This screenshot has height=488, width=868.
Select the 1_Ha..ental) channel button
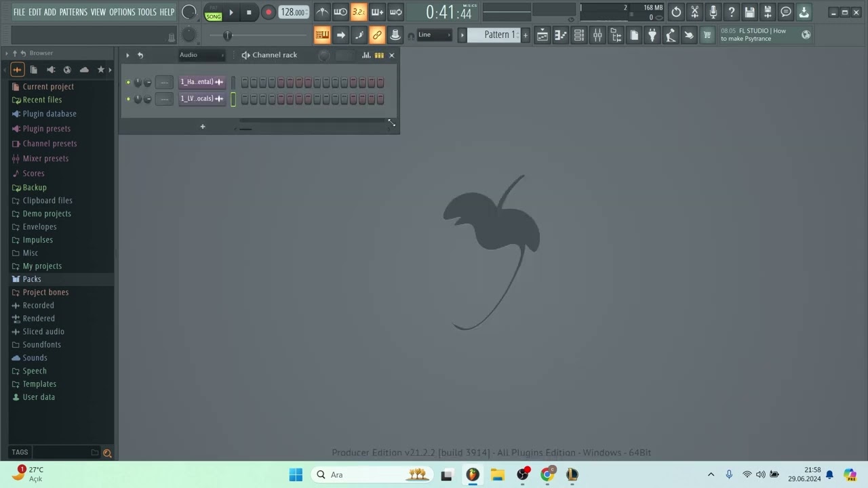click(x=202, y=82)
